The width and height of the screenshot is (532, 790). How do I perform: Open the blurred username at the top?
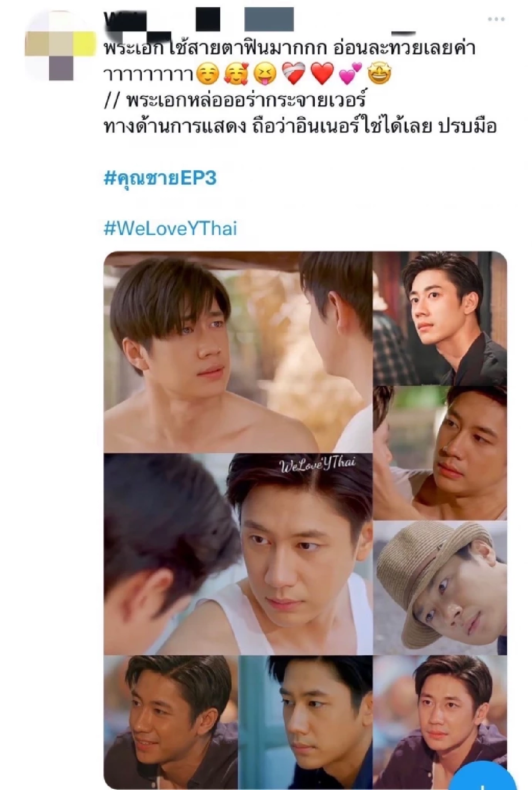coord(199,20)
